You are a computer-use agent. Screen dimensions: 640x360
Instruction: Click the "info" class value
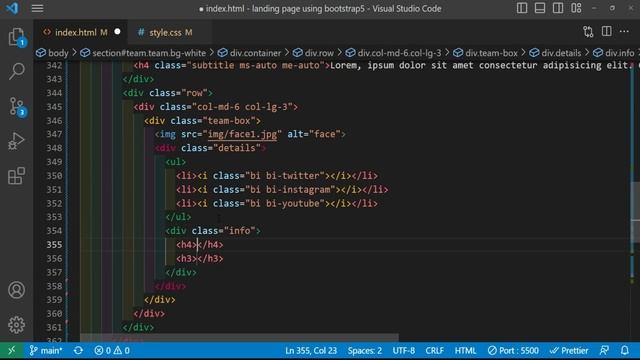(242, 231)
